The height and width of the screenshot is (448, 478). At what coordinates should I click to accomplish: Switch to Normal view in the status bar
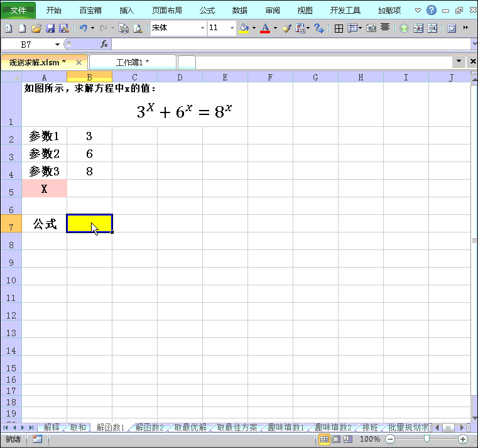(x=324, y=439)
